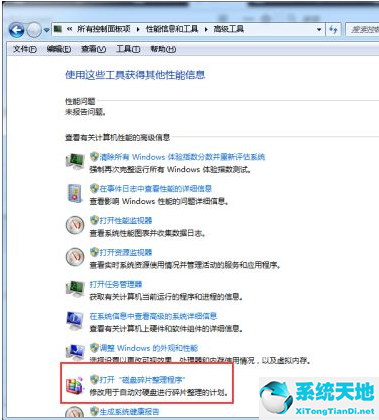Click description 查看影响 Windows 性能的问题详细信息
This screenshot has height=420, width=379.
coord(159,201)
